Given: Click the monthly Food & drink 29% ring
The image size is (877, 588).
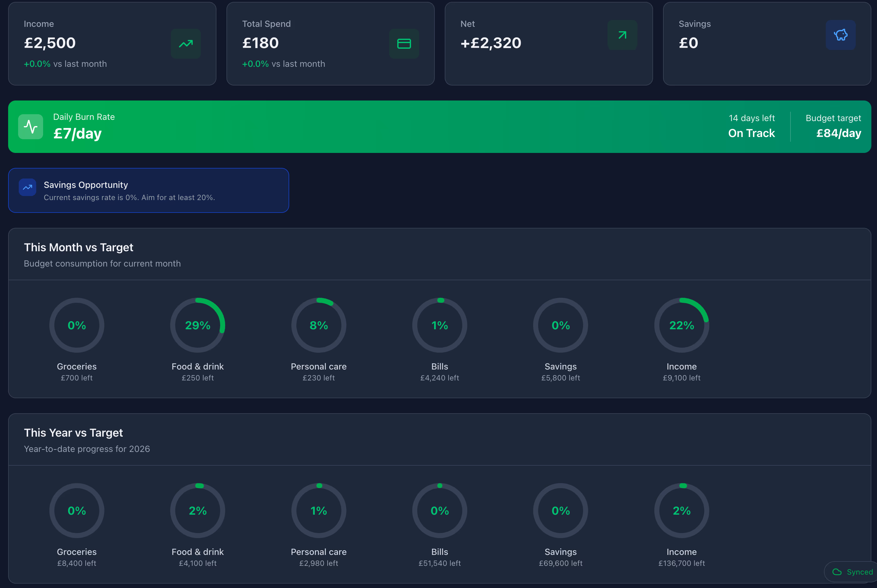Looking at the screenshot, I should pos(198,325).
